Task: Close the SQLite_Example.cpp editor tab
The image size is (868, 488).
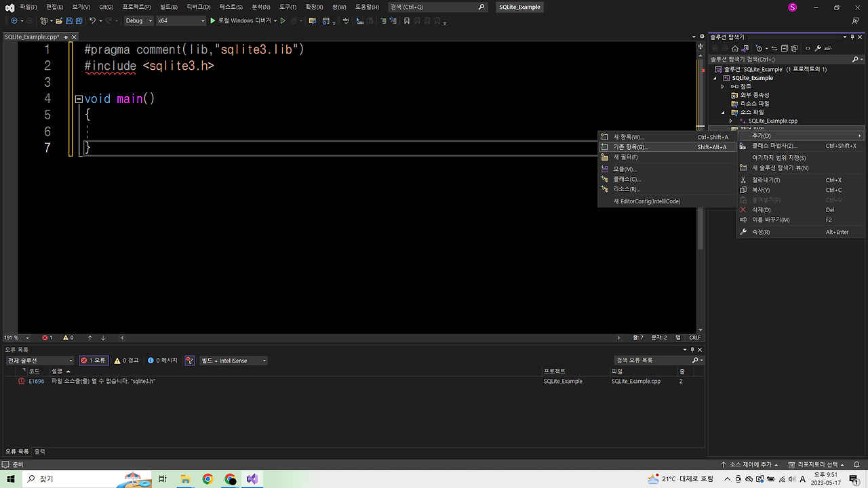Action: pyautogui.click(x=74, y=37)
